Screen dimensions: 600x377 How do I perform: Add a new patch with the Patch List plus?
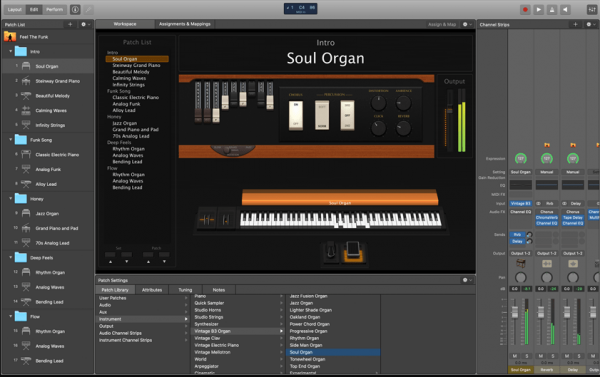[70, 24]
